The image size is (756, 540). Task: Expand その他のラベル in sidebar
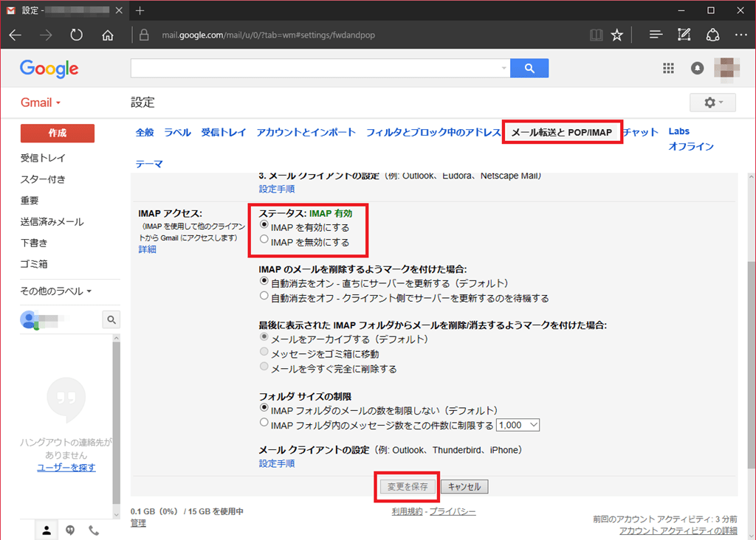(55, 291)
